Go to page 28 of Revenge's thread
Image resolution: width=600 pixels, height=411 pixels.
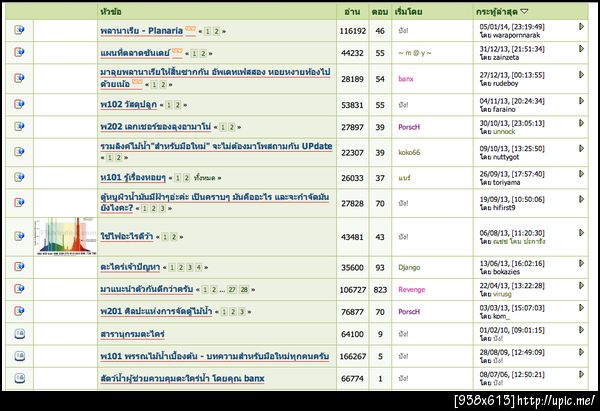point(244,290)
